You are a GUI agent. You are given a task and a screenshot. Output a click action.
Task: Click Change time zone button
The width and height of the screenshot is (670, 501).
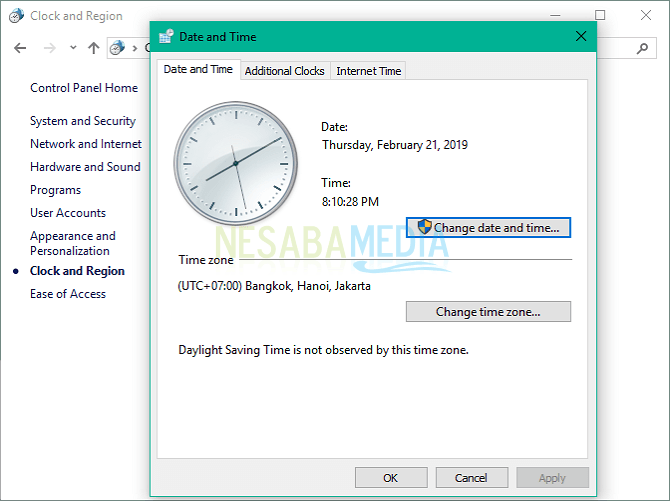[488, 312]
